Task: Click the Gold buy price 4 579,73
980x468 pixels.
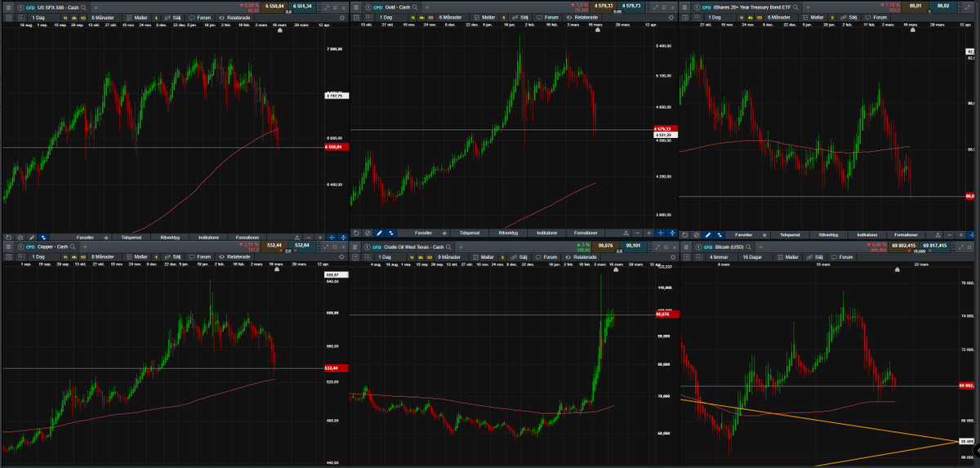Action: [x=631, y=7]
